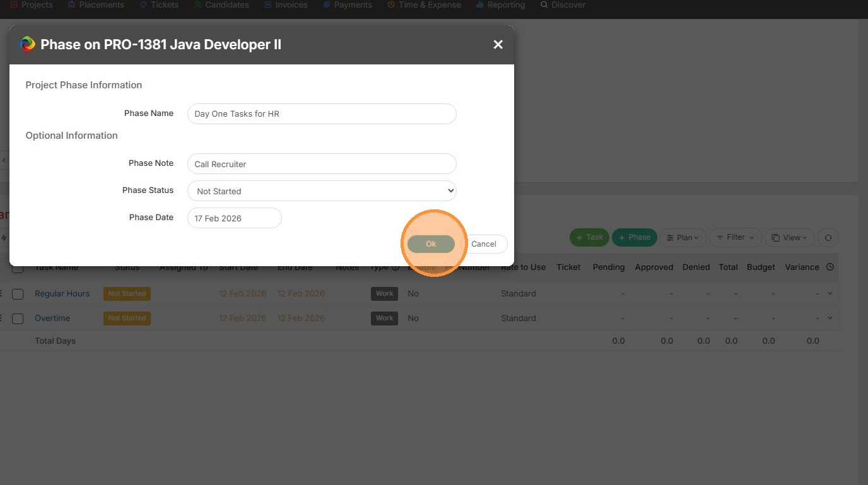This screenshot has width=868, height=485.
Task: Click the Approved column header
Action: 654,267
